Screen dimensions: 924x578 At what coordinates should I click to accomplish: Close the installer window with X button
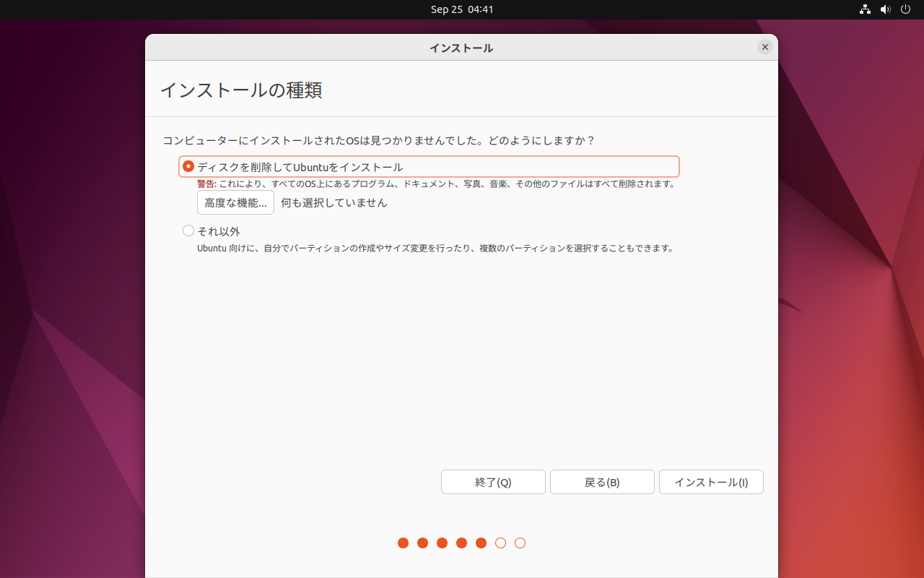pyautogui.click(x=765, y=47)
